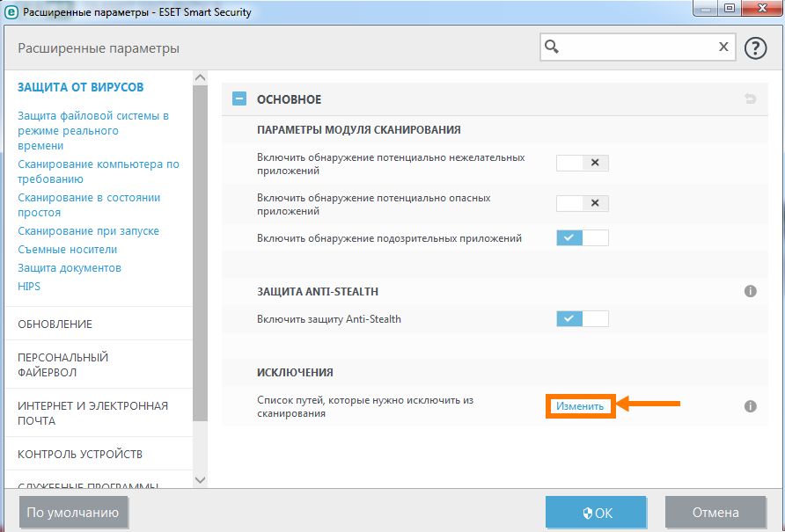Screen dimensions: 785x532
Task: Click the sidebar scrollbar thumb
Action: pyautogui.click(x=201, y=252)
